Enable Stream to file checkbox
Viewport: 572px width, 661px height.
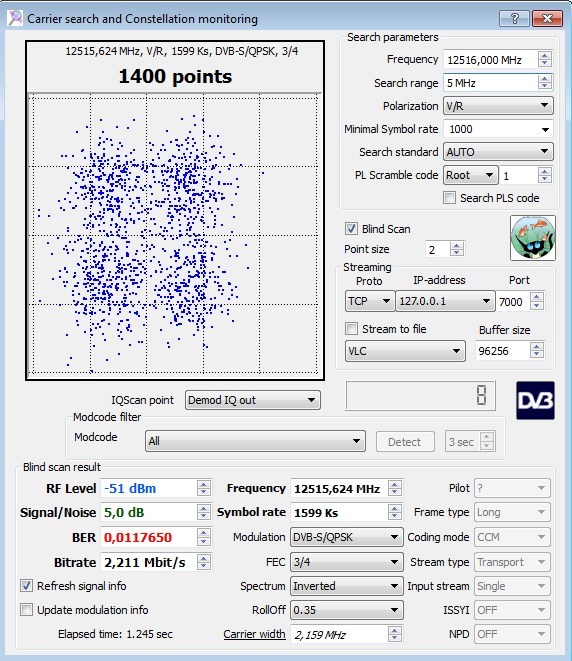click(351, 329)
